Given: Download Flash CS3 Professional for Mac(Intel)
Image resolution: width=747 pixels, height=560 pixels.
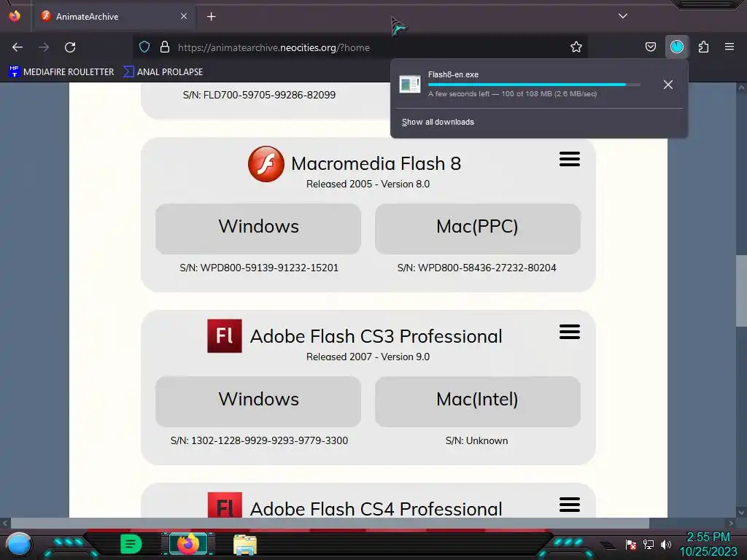Looking at the screenshot, I should 477,402.
